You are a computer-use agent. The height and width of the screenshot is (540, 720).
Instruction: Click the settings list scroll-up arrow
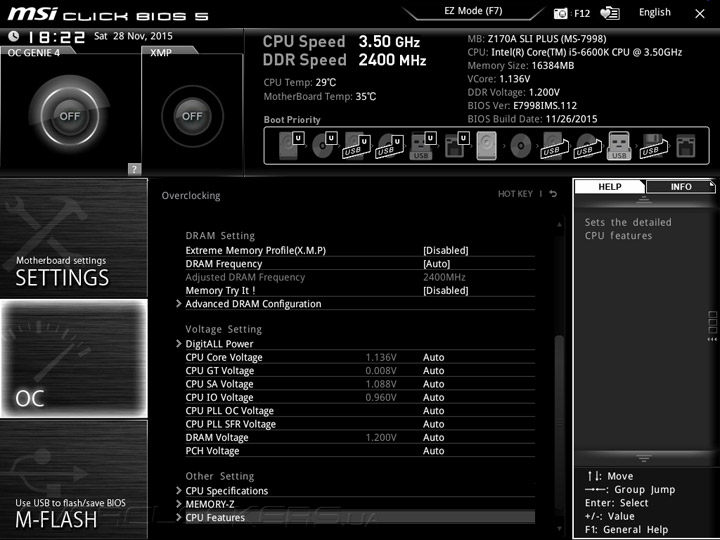[559, 225]
